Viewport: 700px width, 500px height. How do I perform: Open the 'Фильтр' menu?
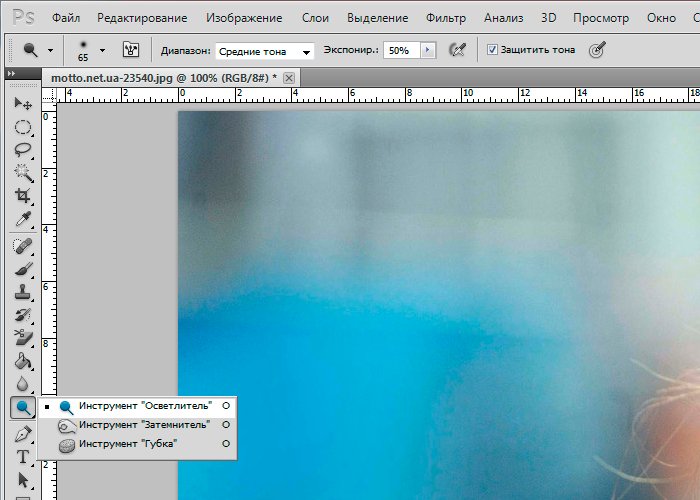445,18
